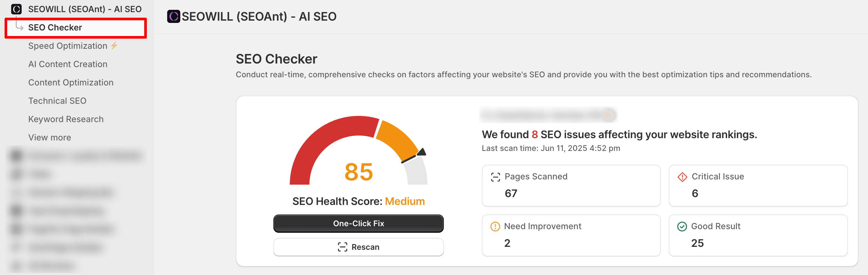Open the SEO Checker sidebar item
868x275 pixels.
[x=55, y=27]
